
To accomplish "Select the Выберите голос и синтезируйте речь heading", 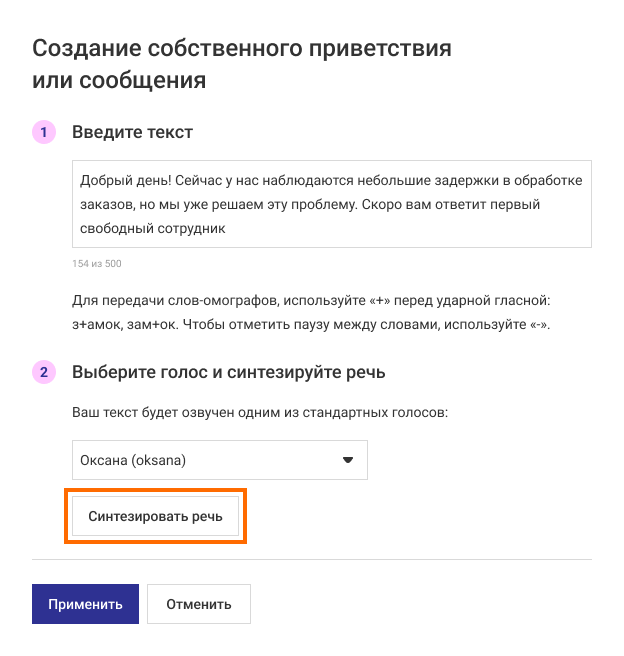I will pyautogui.click(x=229, y=372).
